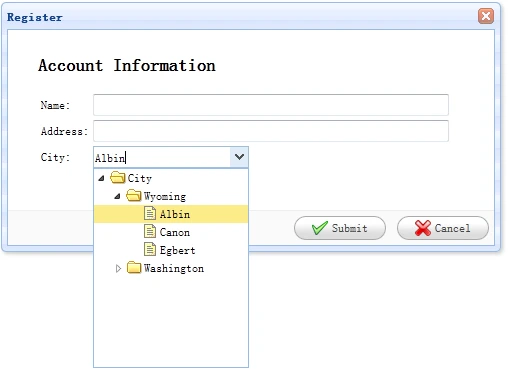Toggle the City combo dropdown arrow
Screen dimensions: 508x371
click(x=239, y=157)
